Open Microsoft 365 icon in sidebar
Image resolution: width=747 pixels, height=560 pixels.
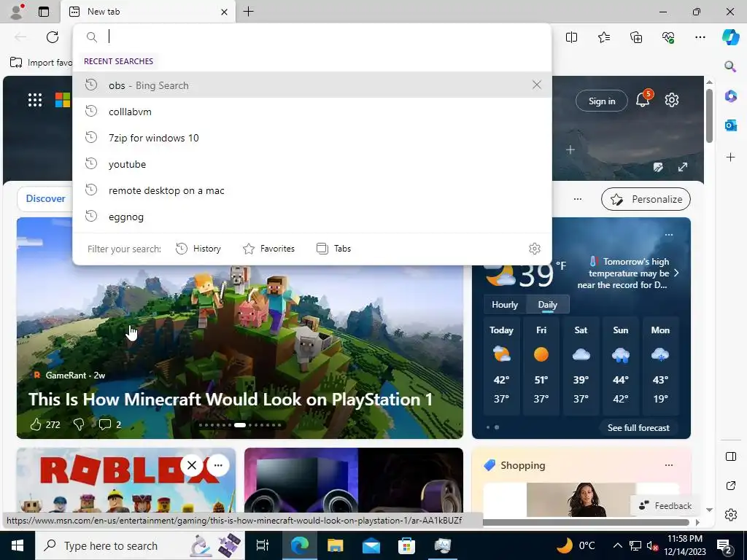(730, 96)
